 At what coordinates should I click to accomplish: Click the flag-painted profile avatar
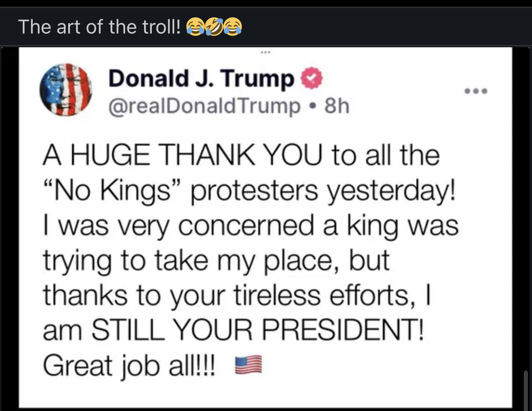click(66, 89)
